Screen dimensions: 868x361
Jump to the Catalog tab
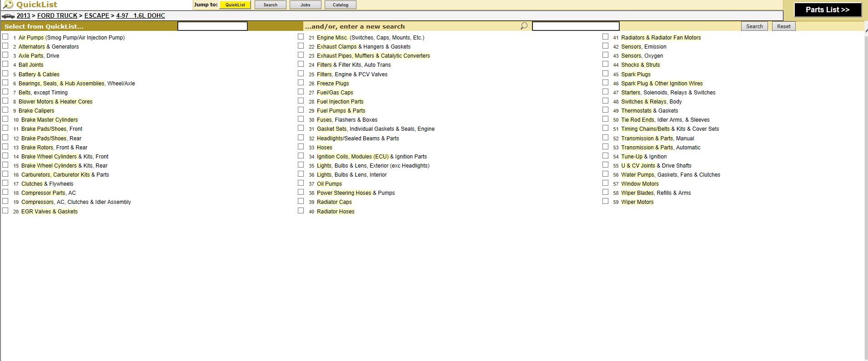click(341, 5)
